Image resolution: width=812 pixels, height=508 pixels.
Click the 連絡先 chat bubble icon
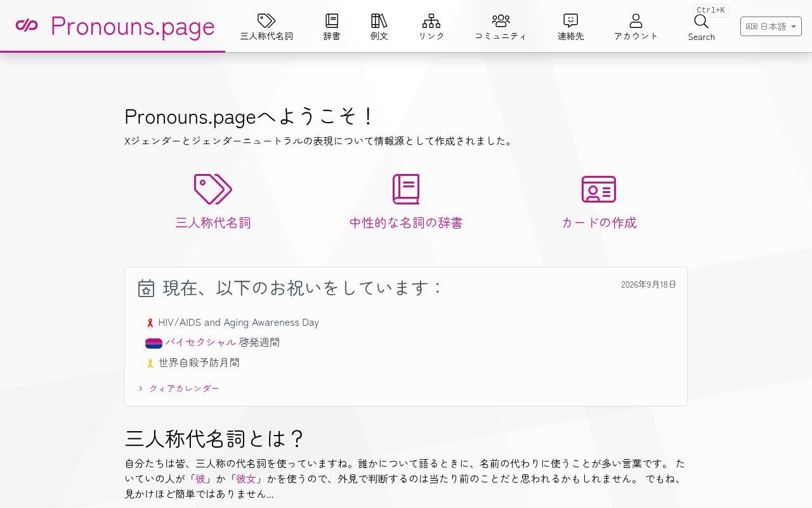[571, 20]
